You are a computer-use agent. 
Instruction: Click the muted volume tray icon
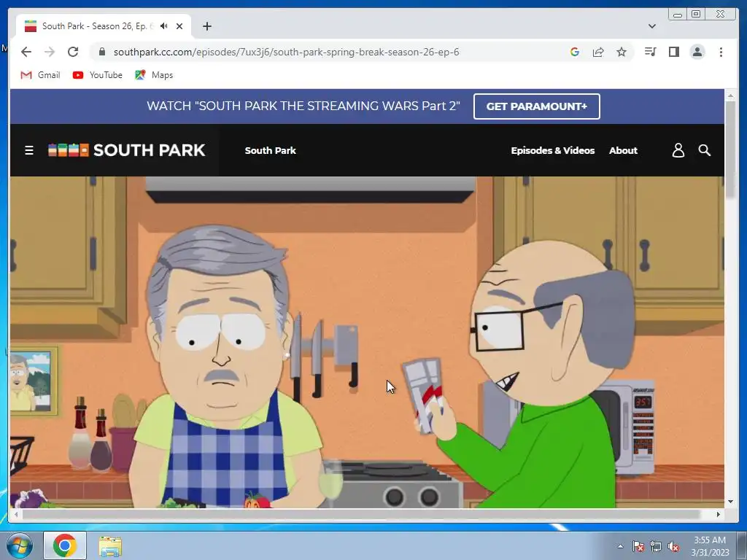point(673,546)
